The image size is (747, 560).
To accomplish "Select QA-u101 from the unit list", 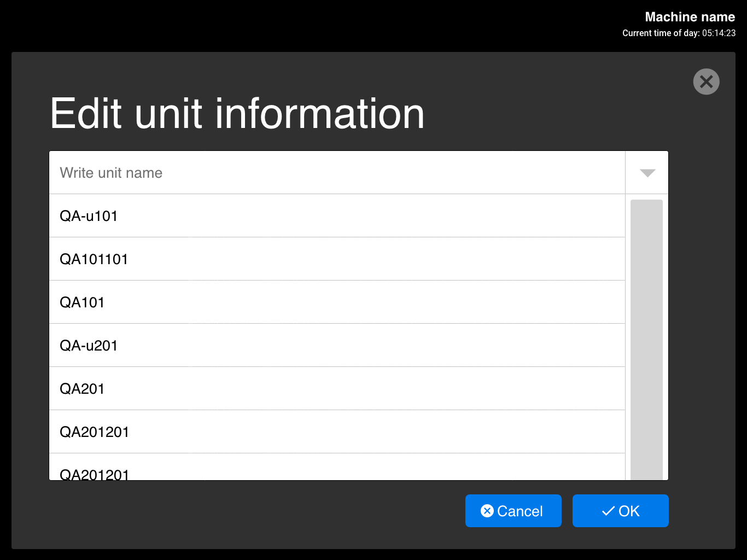I will 336,216.
